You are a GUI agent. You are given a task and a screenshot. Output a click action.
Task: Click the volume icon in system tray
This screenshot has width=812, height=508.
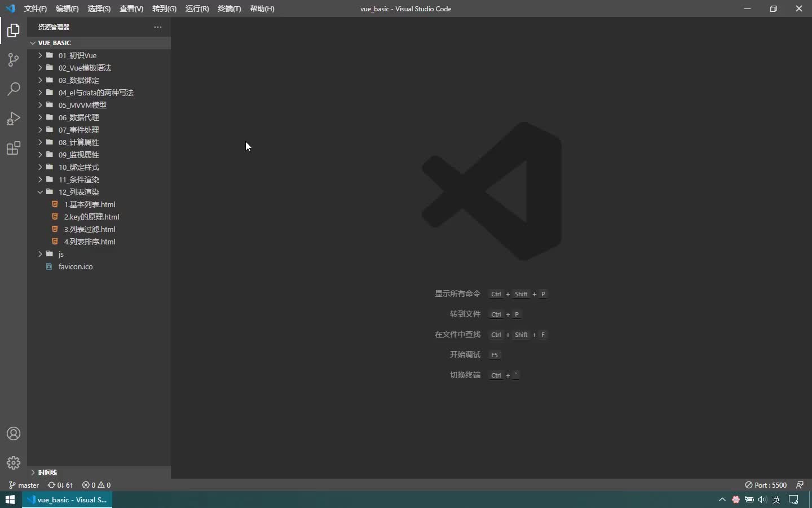[763, 500]
